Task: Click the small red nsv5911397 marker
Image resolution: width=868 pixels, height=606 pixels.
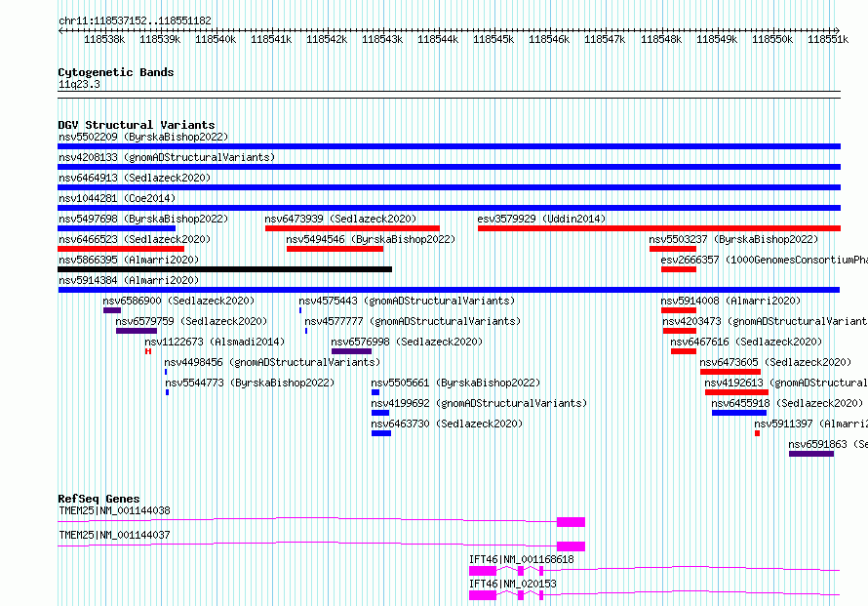Action: 757,433
